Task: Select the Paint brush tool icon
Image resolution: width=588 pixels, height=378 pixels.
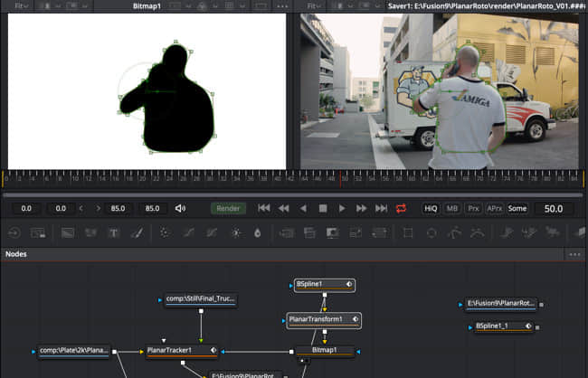Action: point(138,232)
